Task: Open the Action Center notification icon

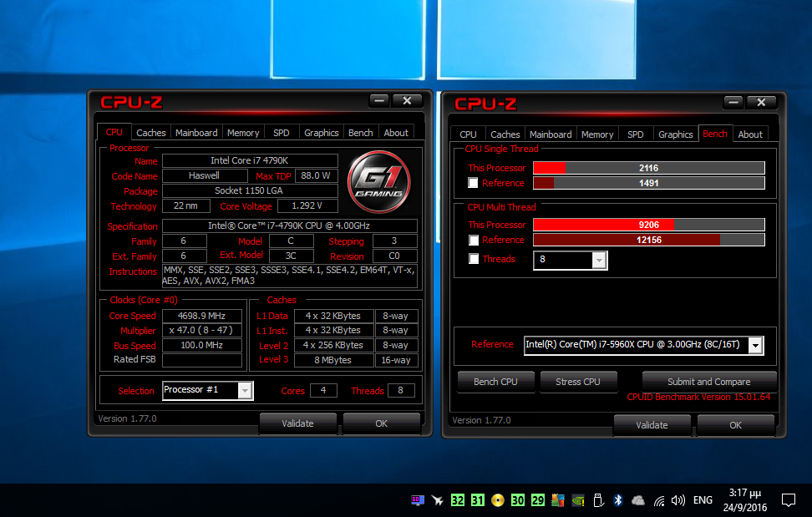Action: (x=788, y=500)
